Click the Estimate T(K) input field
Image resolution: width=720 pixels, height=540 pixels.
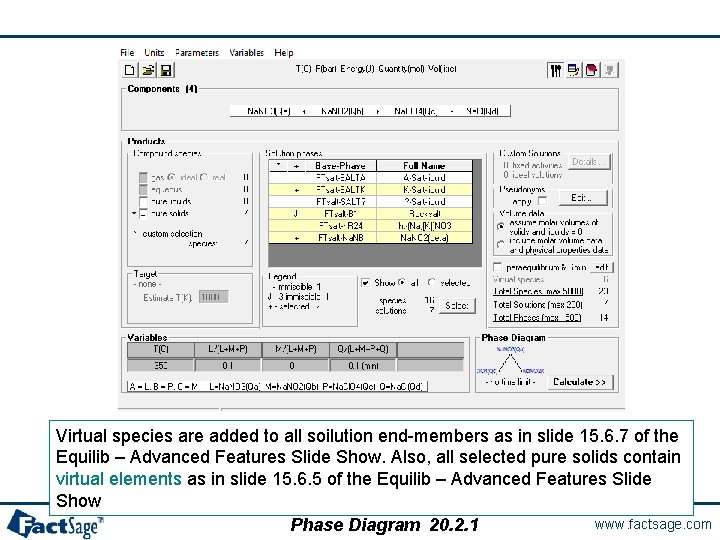(x=214, y=297)
